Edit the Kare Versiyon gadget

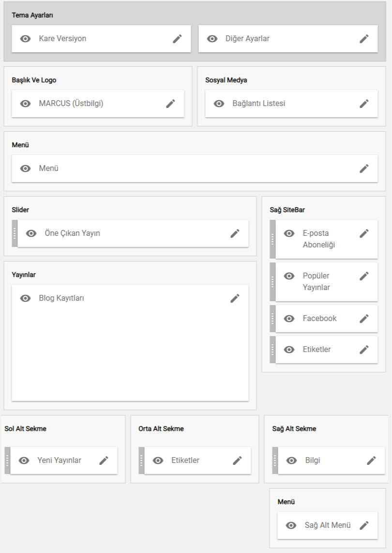(x=177, y=39)
